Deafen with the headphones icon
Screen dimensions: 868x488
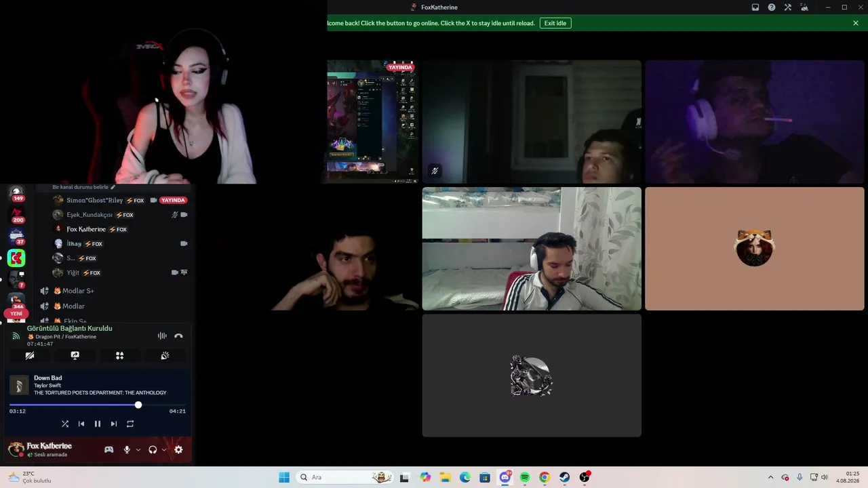point(153,449)
